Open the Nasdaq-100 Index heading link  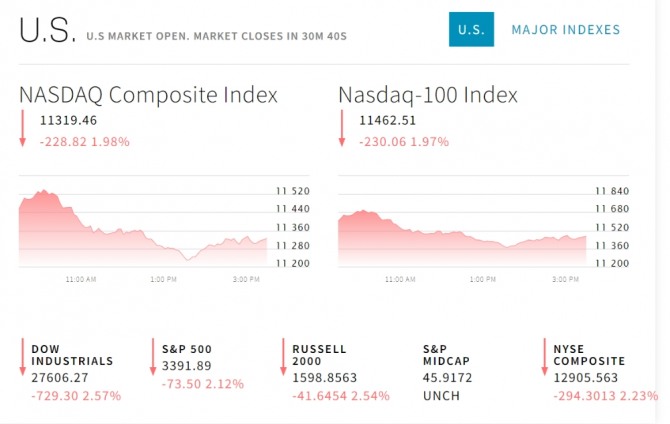(428, 95)
